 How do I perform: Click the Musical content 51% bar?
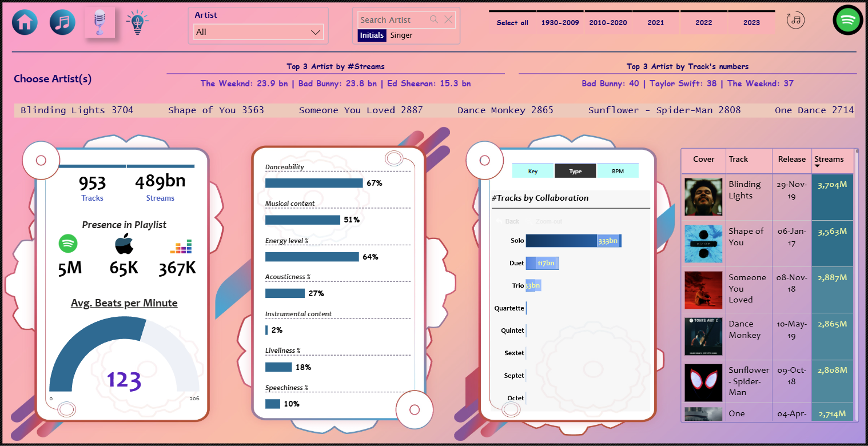coord(302,220)
